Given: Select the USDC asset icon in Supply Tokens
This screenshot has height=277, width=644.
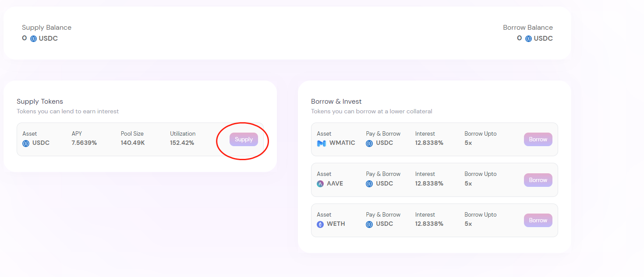Looking at the screenshot, I should click(26, 143).
